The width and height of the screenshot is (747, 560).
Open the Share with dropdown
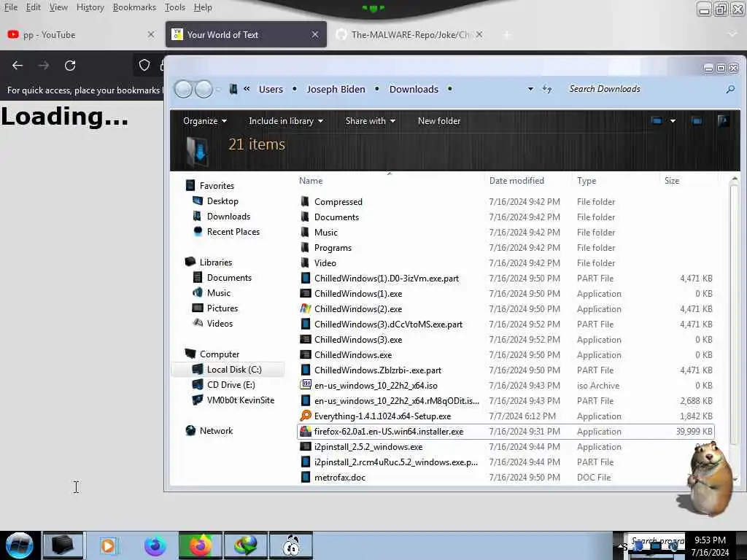(370, 121)
